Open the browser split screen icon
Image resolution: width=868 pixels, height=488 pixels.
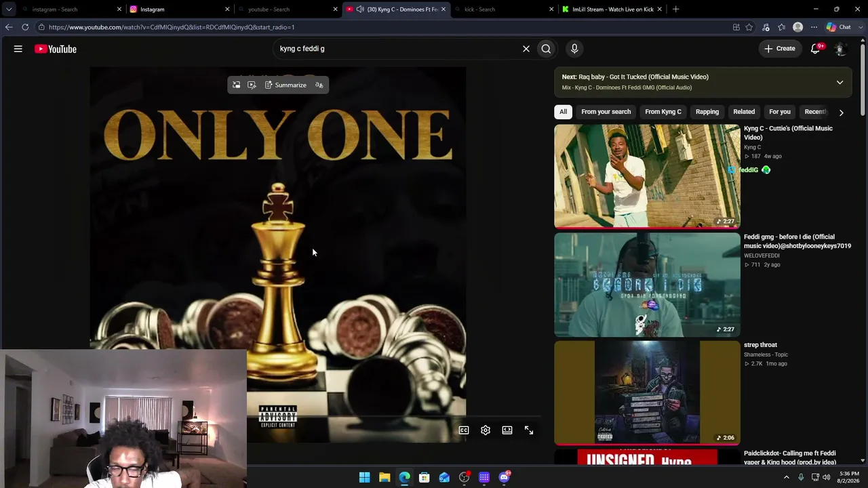(x=736, y=27)
